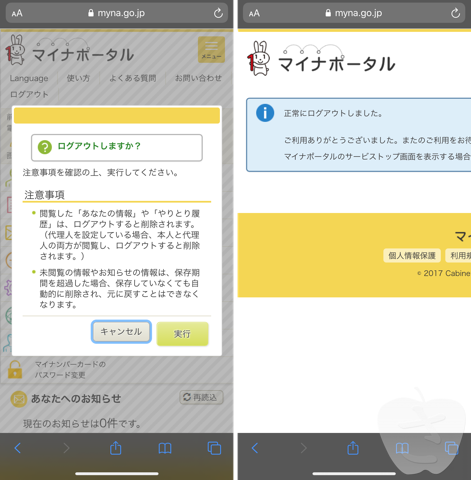Image resolution: width=471 pixels, height=480 pixels.
Task: Tap the マイナポータル title on right screen
Action: click(337, 64)
